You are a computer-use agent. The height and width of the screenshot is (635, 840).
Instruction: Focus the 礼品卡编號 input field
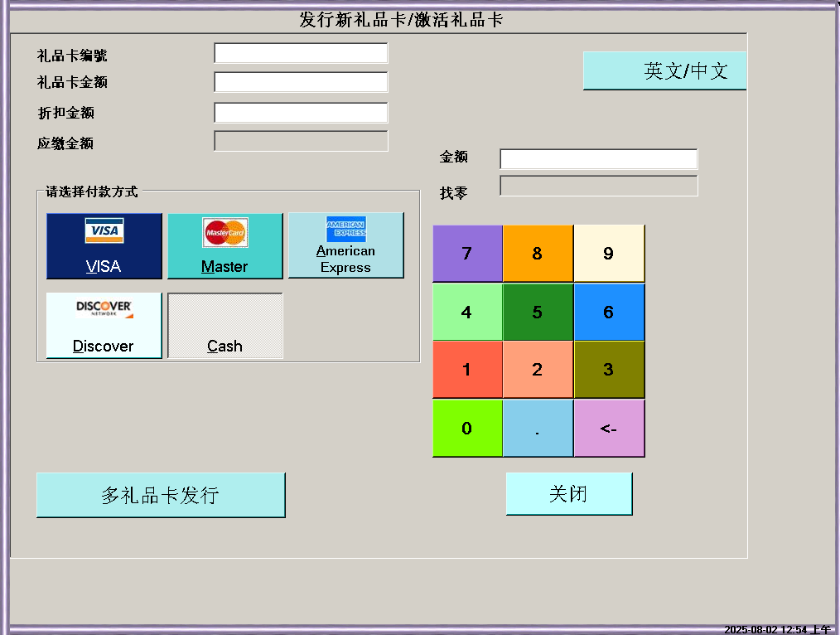[301, 54]
